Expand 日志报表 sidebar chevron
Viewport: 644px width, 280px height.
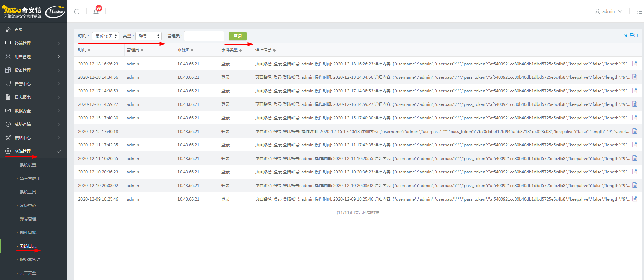click(59, 97)
